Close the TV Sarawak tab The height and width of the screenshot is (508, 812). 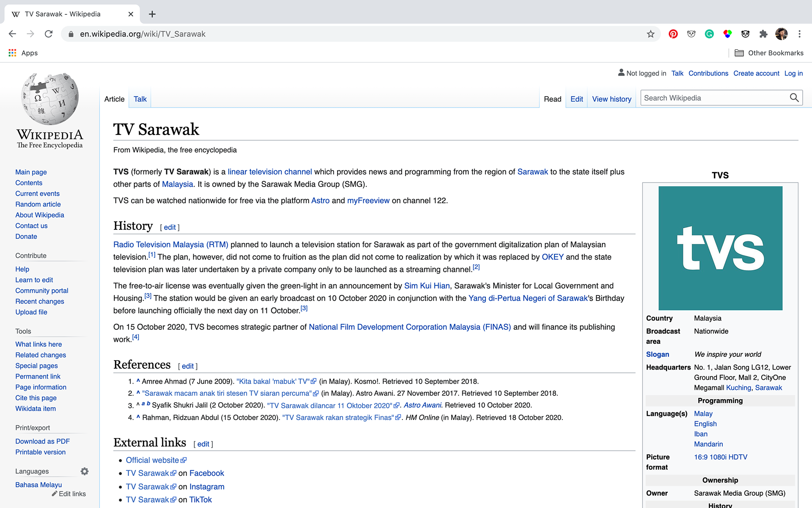click(x=131, y=14)
